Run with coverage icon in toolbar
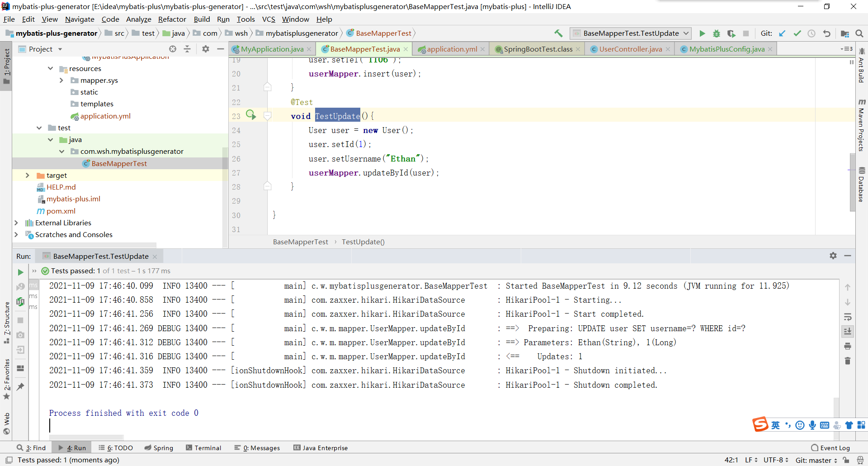Screen dimensions: 868x466 731,33
